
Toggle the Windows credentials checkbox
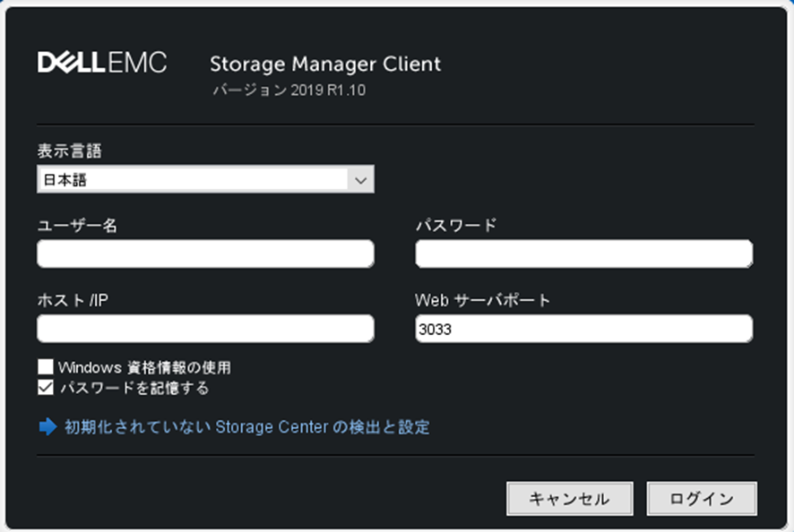click(44, 367)
